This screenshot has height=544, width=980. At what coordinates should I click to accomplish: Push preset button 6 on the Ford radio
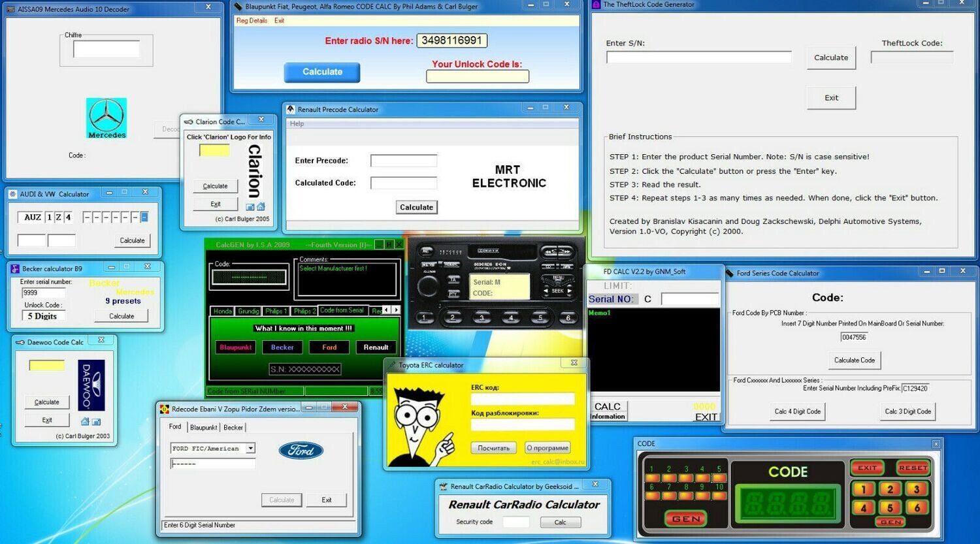pos(568,318)
